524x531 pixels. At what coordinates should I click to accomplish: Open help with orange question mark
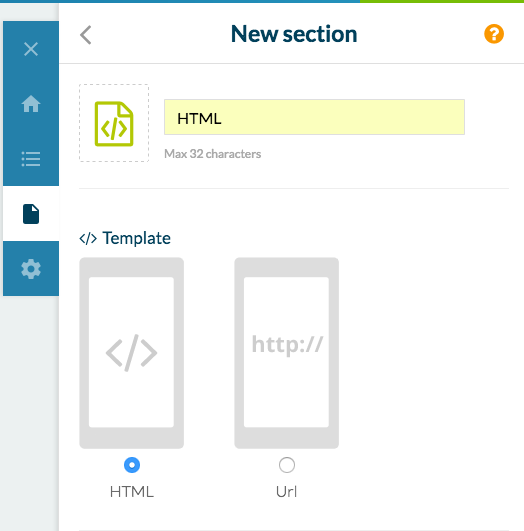click(494, 34)
